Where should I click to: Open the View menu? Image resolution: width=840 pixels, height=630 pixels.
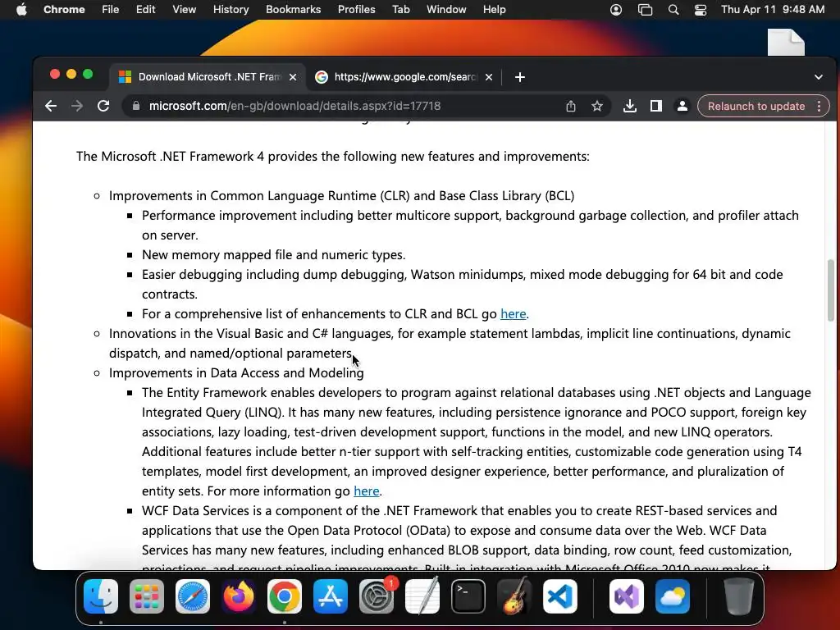[184, 10]
